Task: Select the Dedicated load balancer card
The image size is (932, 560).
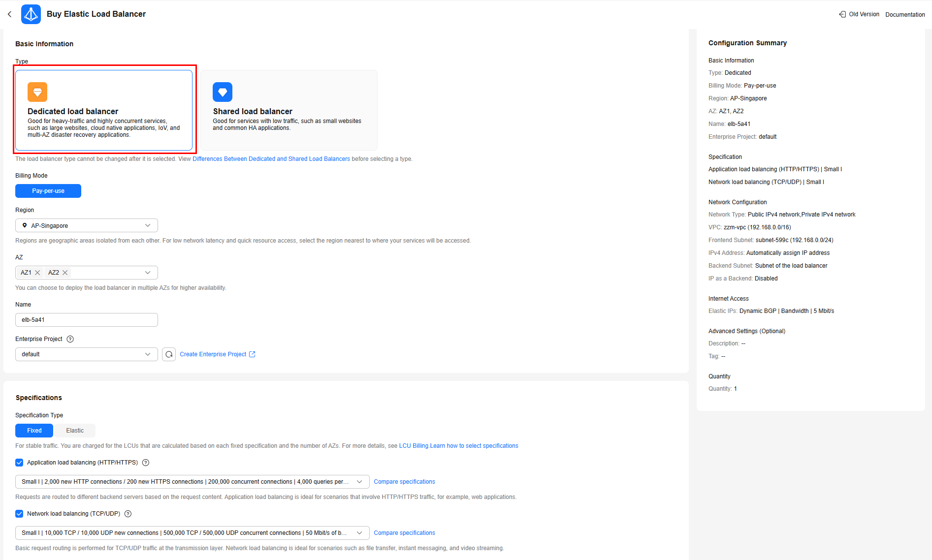Action: pos(104,110)
